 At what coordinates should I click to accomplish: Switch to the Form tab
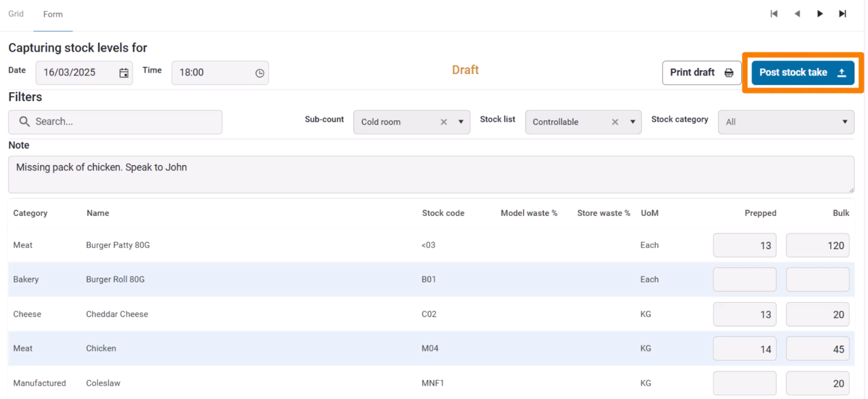[53, 15]
